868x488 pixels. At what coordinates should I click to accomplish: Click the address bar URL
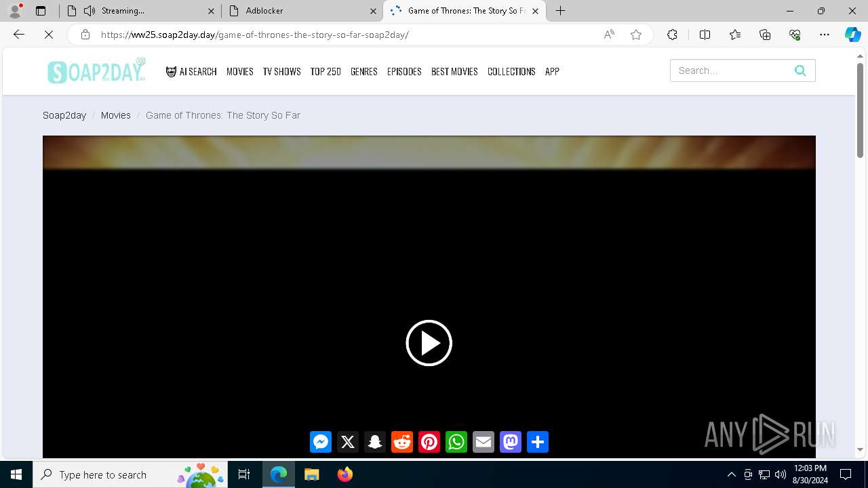click(255, 35)
